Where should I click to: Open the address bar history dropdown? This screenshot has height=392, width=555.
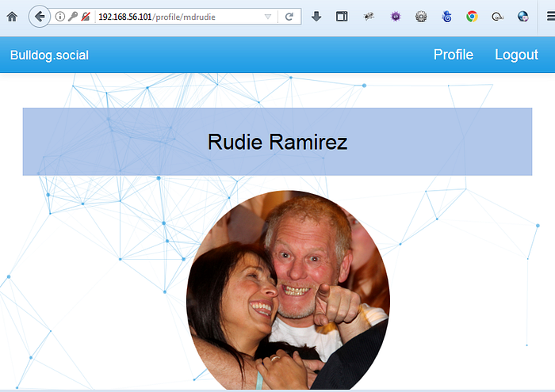pyautogui.click(x=267, y=17)
